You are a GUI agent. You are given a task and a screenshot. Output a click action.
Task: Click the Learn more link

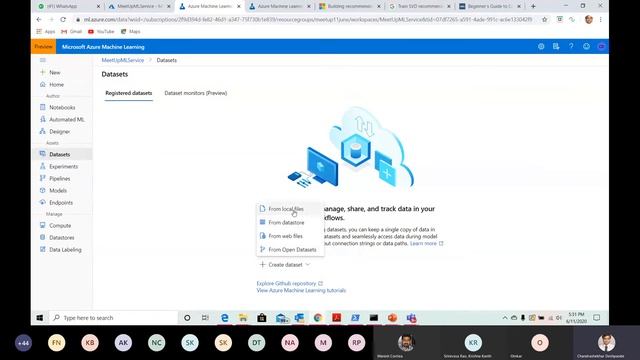point(426,243)
